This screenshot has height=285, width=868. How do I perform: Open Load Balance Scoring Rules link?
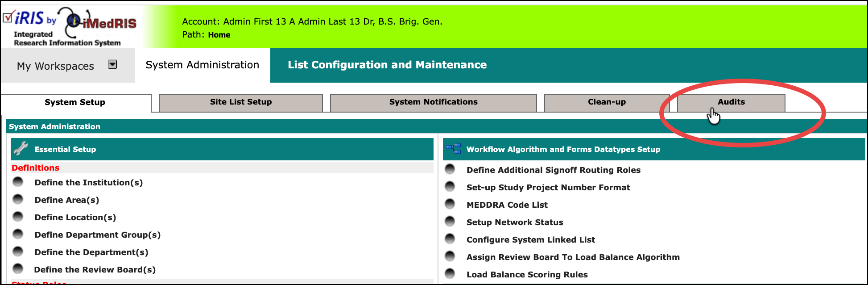click(527, 275)
